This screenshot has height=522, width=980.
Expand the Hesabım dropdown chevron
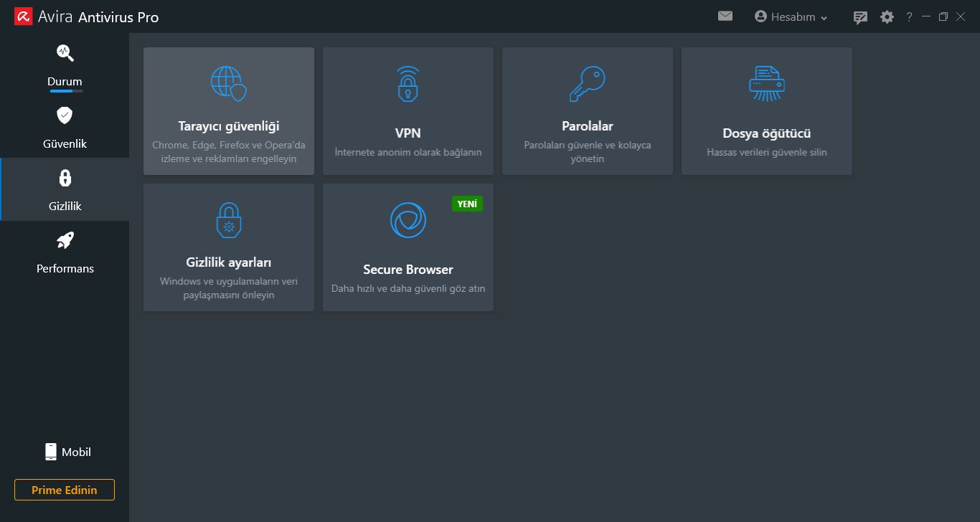[x=824, y=18]
